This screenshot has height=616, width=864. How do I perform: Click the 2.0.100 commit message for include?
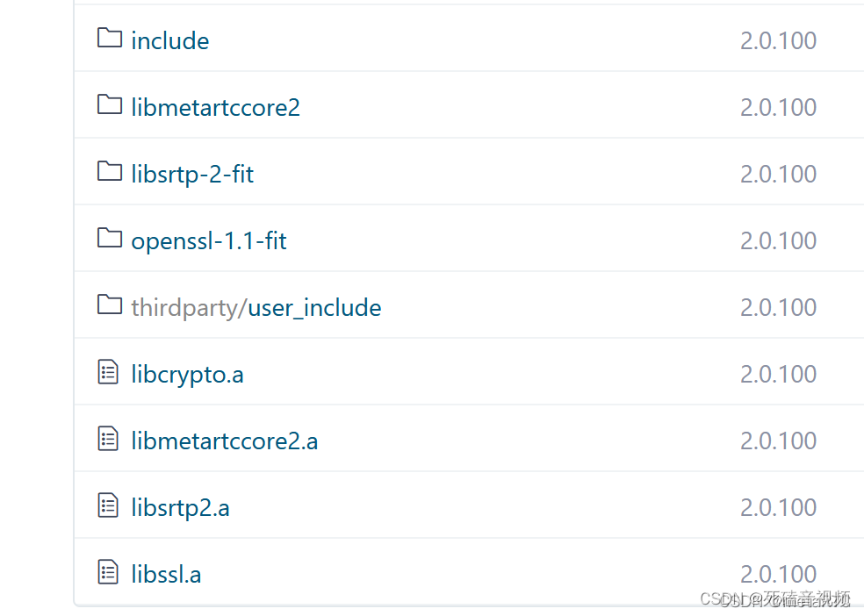pos(778,41)
